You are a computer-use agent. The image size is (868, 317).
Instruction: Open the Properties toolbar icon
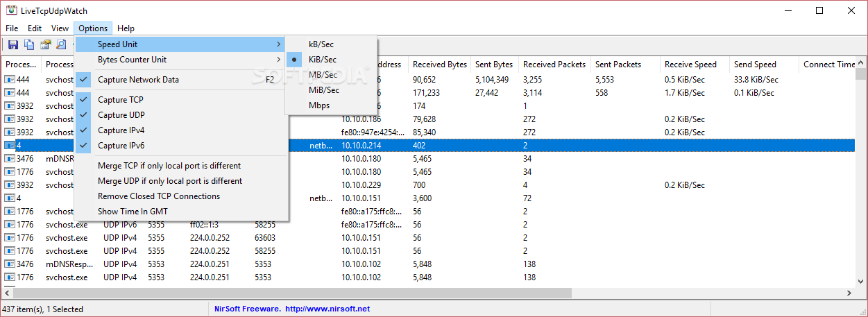pyautogui.click(x=45, y=44)
